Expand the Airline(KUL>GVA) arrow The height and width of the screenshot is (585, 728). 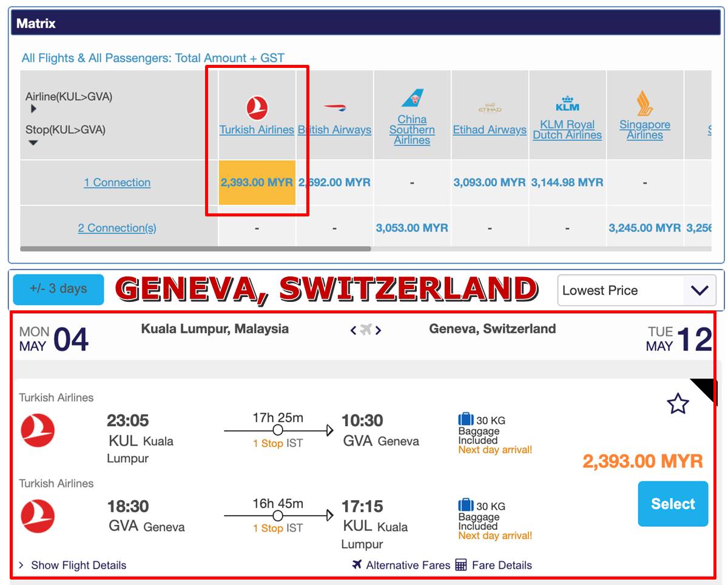(x=33, y=109)
